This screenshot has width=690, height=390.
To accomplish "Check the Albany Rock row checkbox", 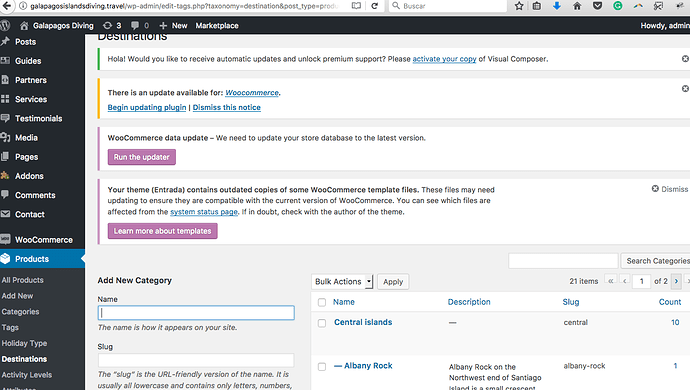I will (x=322, y=367).
